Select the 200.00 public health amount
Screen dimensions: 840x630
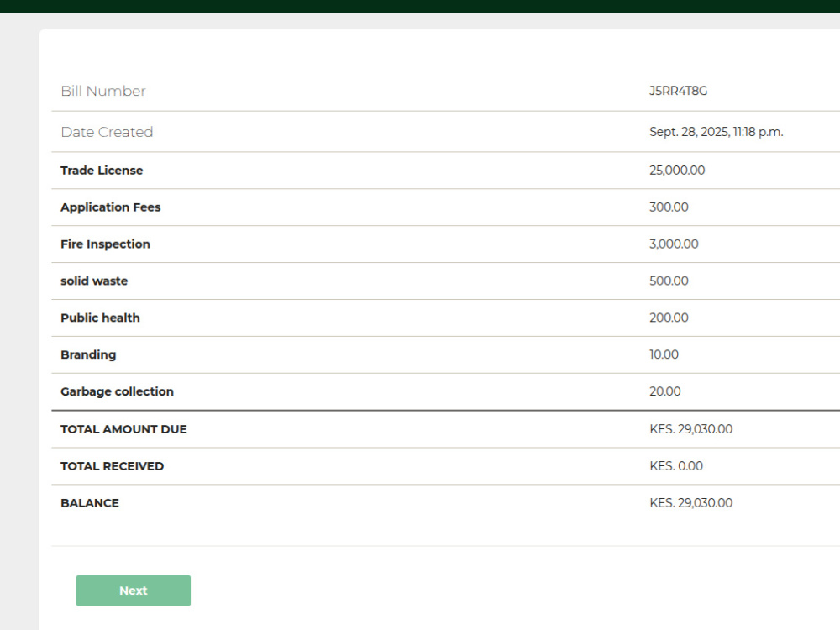[x=669, y=318]
